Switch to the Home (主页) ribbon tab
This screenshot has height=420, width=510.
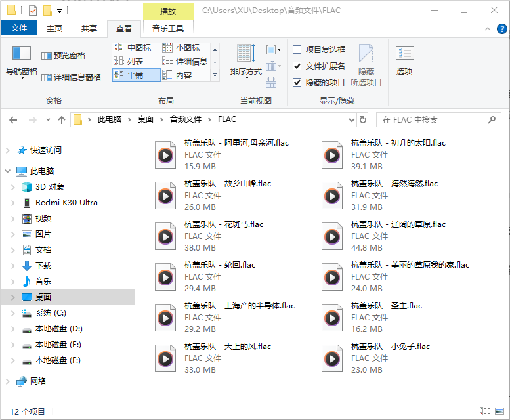click(54, 29)
